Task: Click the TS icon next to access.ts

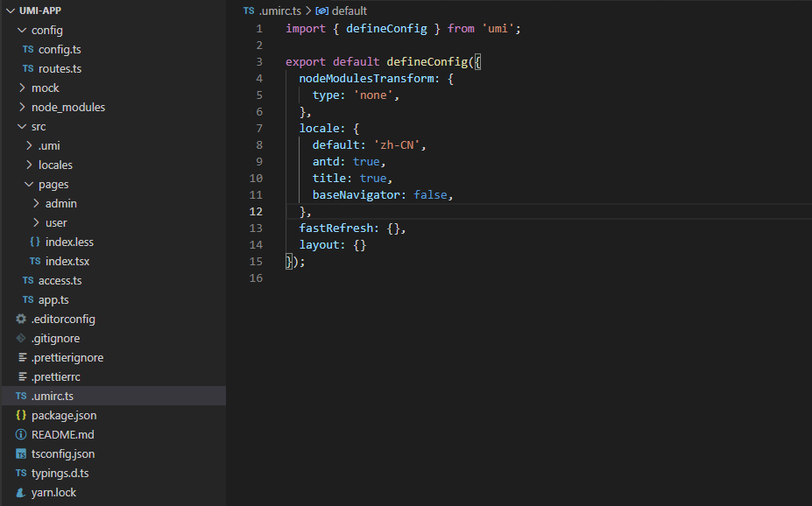Action: click(x=28, y=280)
